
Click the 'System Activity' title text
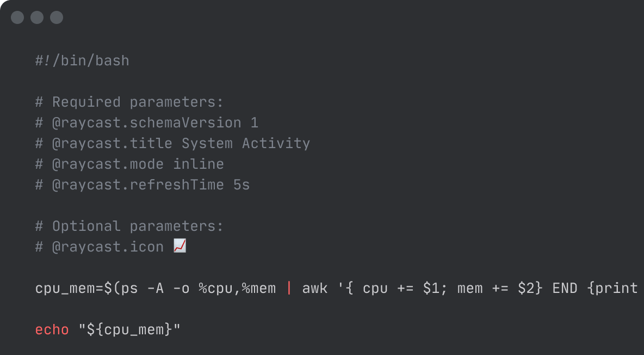pyautogui.click(x=246, y=143)
